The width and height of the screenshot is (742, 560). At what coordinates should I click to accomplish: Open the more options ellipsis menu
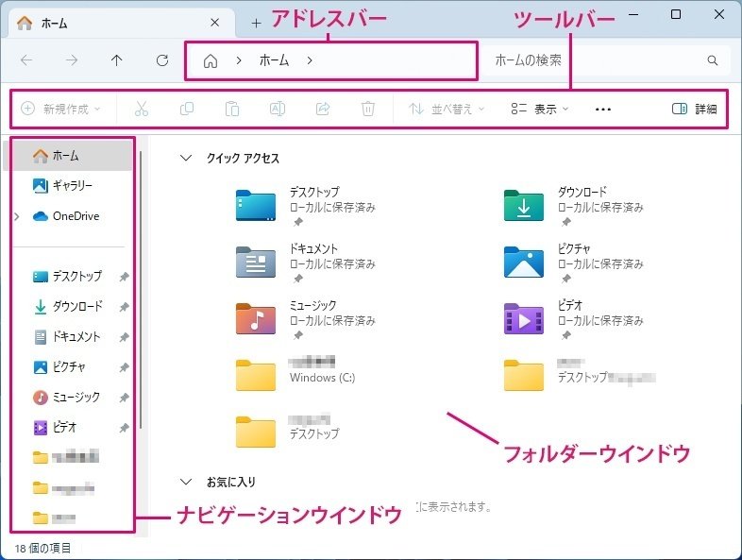[x=603, y=110]
